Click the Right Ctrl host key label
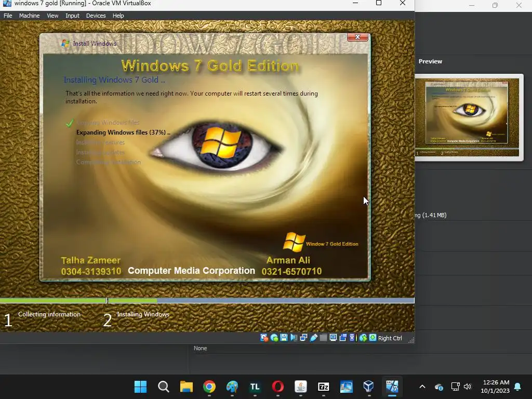The image size is (532, 399). point(390,338)
